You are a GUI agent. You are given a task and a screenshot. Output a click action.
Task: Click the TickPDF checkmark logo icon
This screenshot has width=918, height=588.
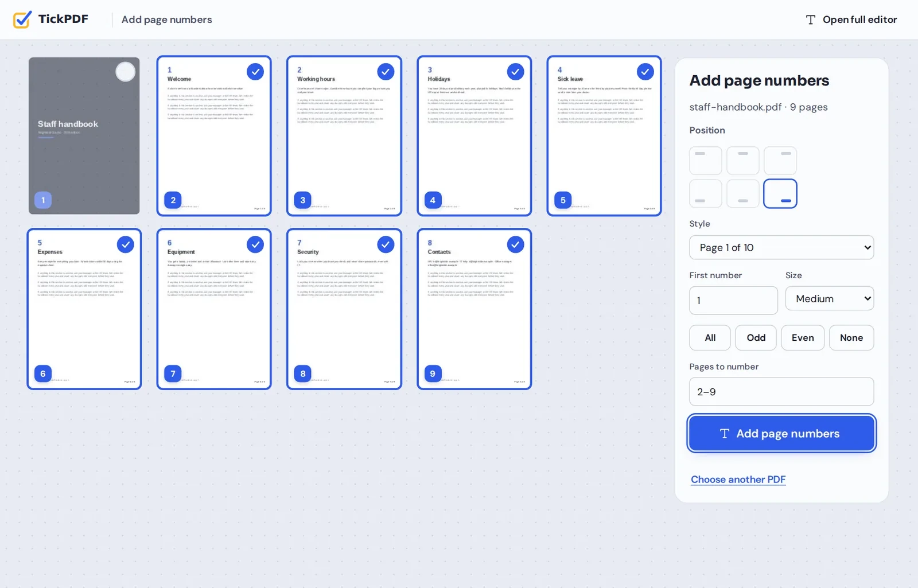22,20
